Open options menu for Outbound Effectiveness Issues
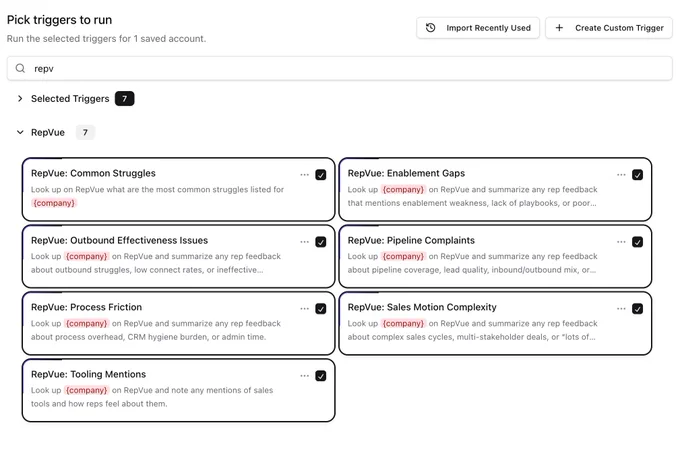This screenshot has width=680, height=450. point(304,242)
